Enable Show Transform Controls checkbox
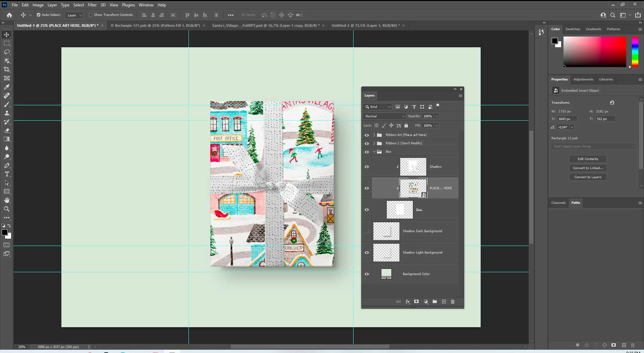Screen dimensions: 644x353 91,15
